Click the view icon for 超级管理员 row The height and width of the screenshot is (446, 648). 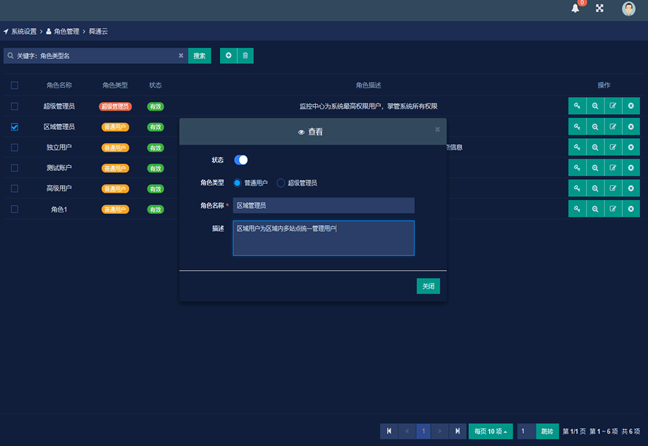coord(595,106)
